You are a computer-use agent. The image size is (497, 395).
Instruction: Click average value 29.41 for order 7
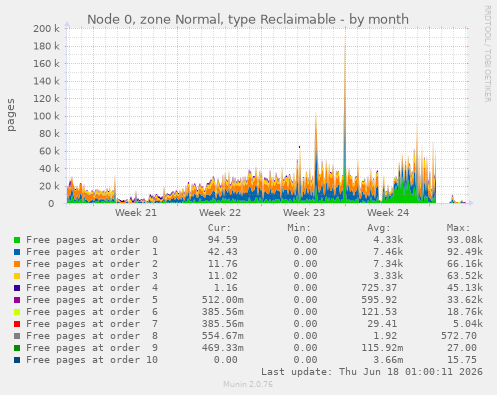tap(382, 324)
